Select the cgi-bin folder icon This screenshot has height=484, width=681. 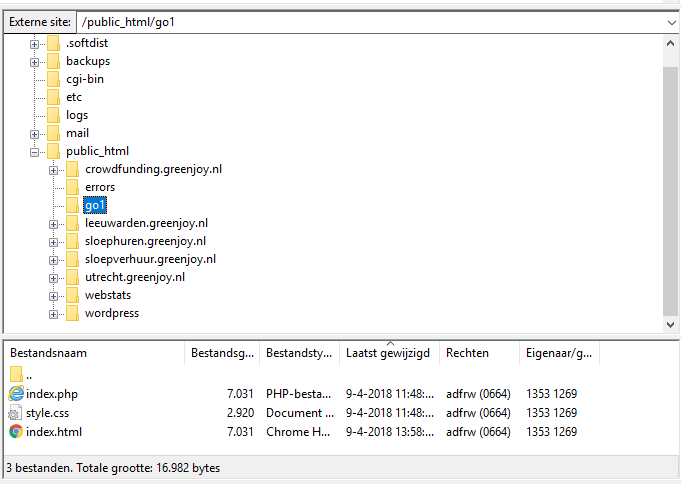click(53, 79)
